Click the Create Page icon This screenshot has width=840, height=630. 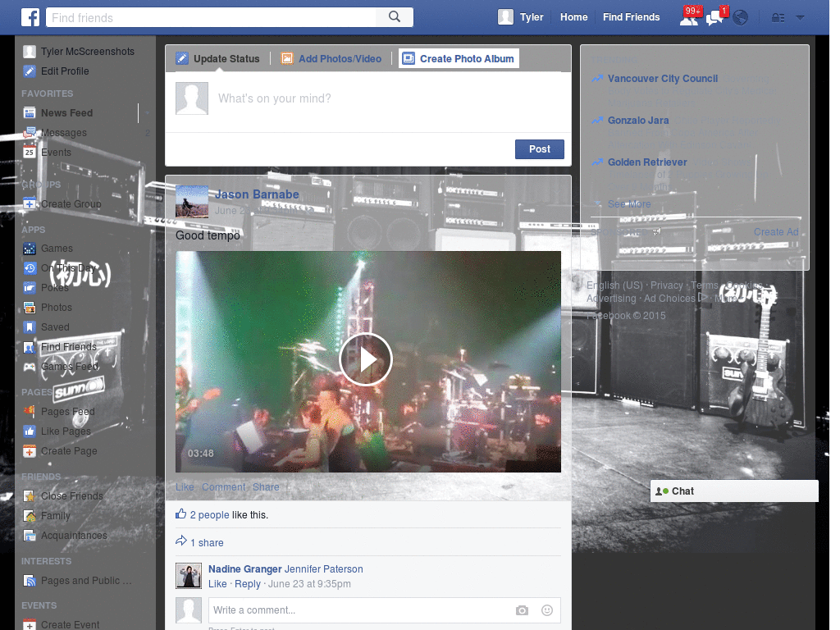(30, 451)
